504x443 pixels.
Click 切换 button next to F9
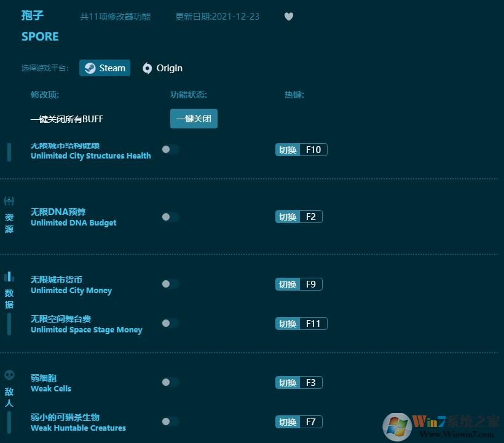tap(288, 284)
